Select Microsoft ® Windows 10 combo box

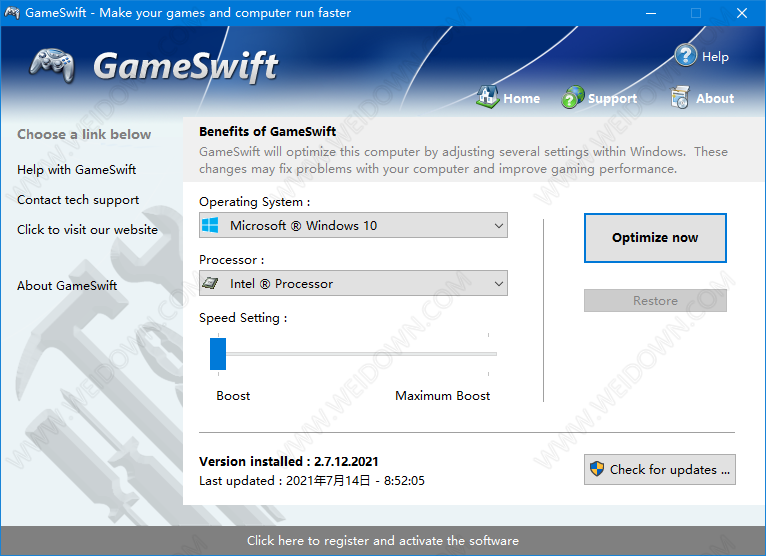pos(353,225)
